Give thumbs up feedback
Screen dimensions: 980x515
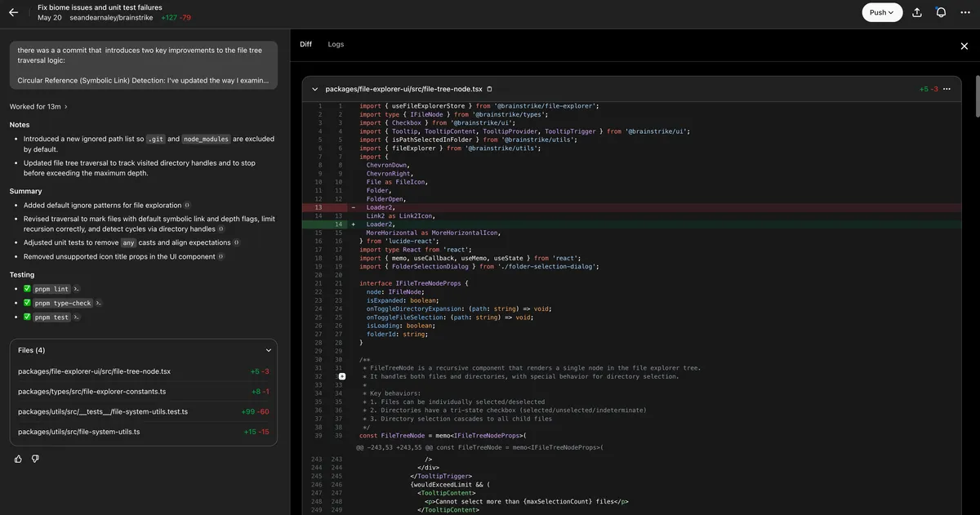18,459
